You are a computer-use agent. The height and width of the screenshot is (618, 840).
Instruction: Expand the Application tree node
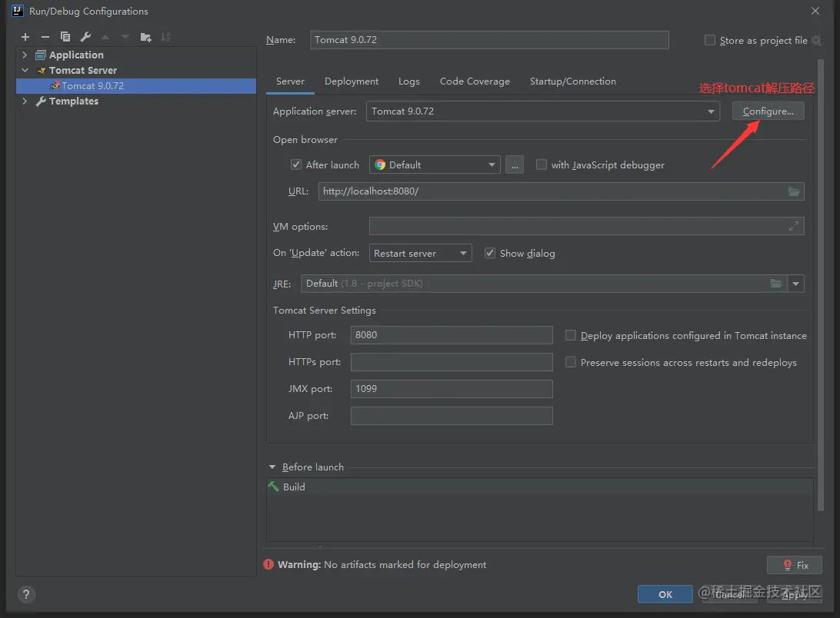pyautogui.click(x=25, y=55)
